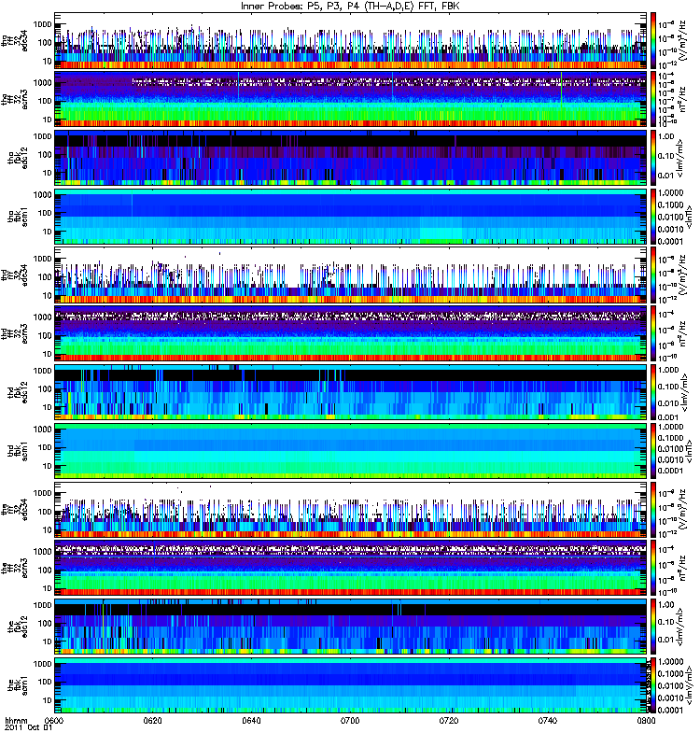
Task: Click the (V/m)²/Hz units label of the edc34
Action: click(x=684, y=510)
